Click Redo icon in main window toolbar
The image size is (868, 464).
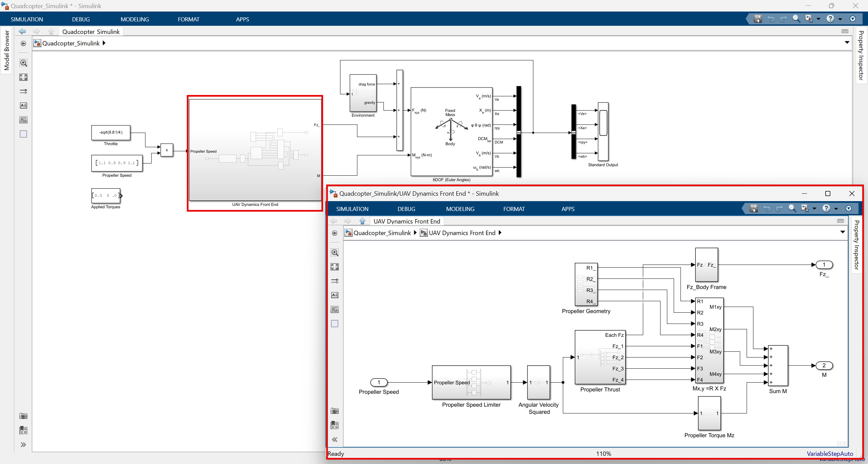[784, 19]
